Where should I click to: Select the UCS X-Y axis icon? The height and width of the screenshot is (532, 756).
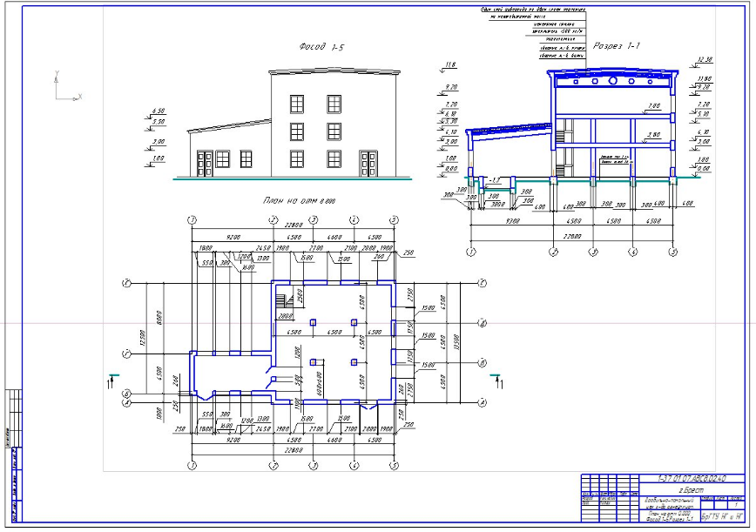68,86
